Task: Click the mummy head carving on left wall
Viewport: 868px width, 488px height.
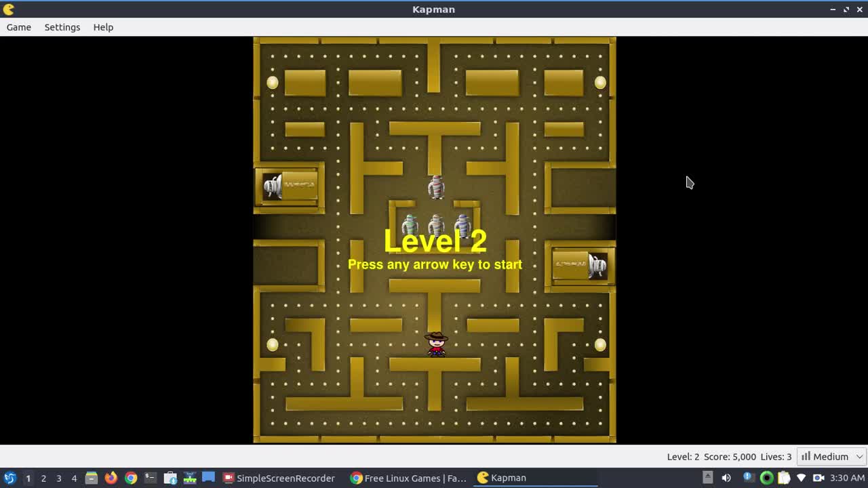Action: (273, 186)
